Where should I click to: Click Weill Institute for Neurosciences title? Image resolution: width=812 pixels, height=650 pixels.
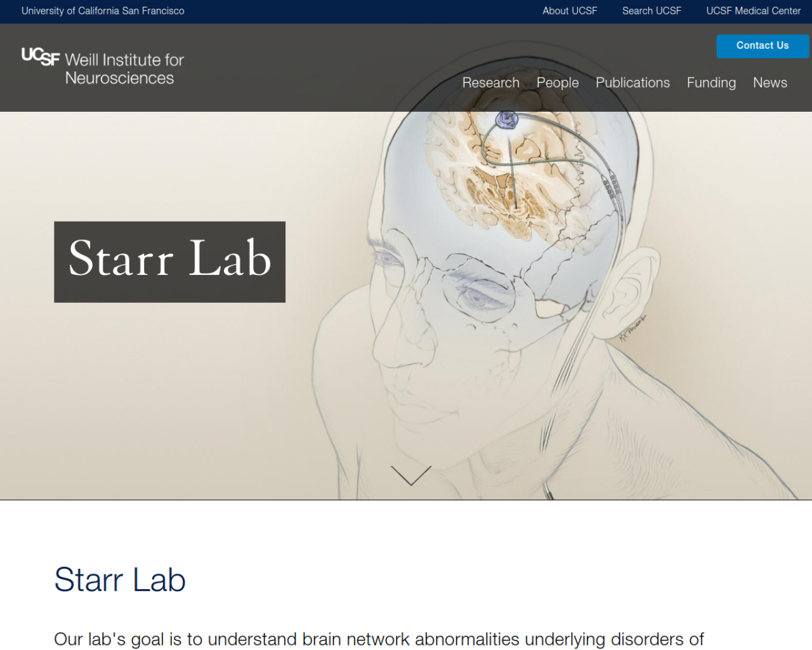[x=124, y=69]
